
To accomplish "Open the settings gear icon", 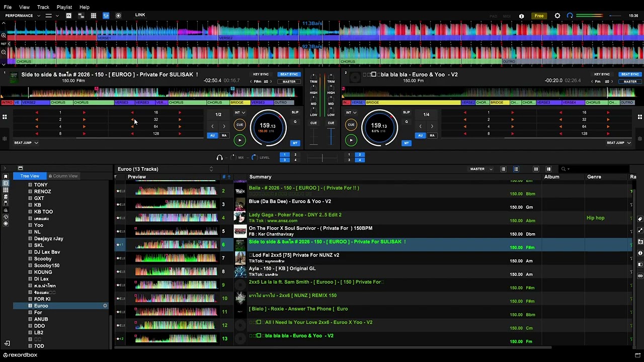I will (557, 16).
